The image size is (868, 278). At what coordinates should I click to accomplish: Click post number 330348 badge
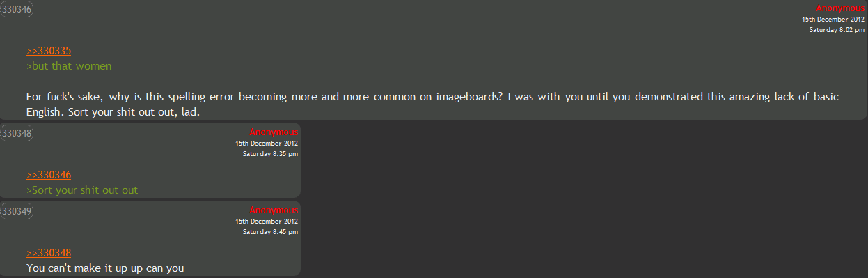pyautogui.click(x=16, y=132)
